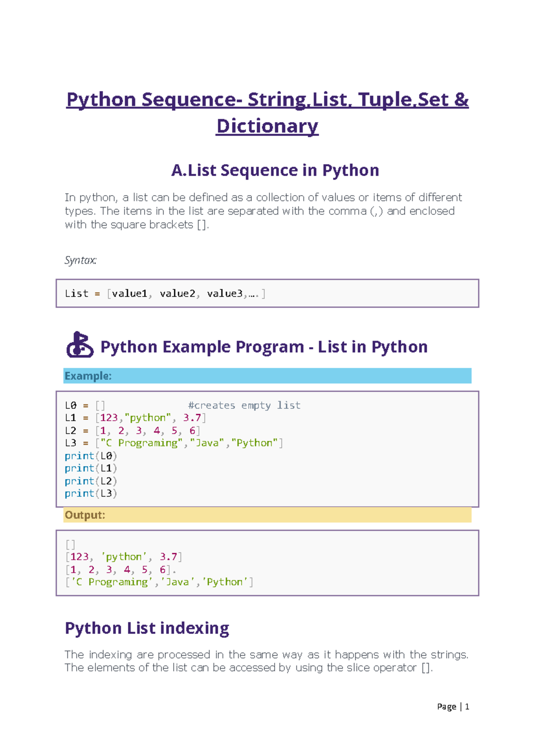Click the paragraph starting 'The indexing are processed'
The height and width of the screenshot is (756, 535).
click(x=266, y=661)
